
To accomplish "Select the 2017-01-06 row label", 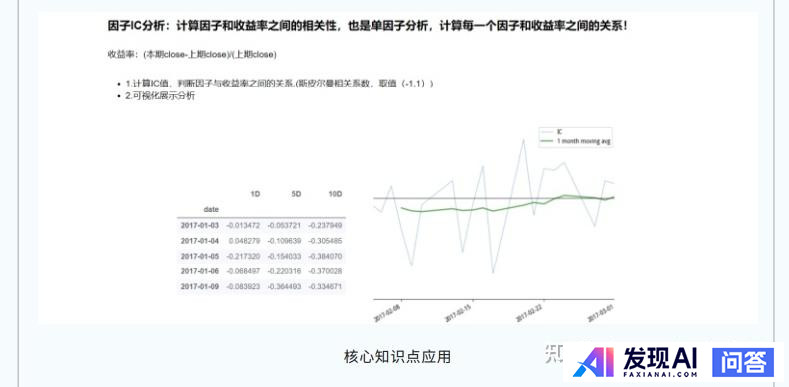I will (200, 271).
